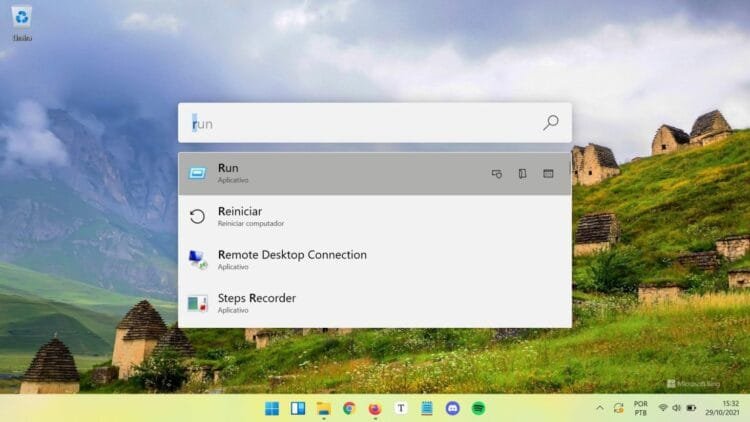Viewport: 750px width, 422px height.
Task: Launch File Explorer from the taskbar
Action: click(x=324, y=408)
